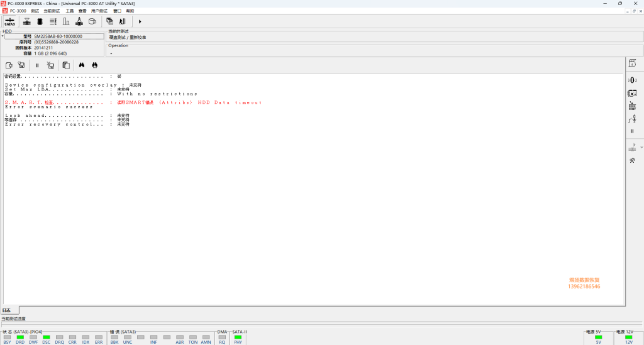The width and height of the screenshot is (644, 345).
Task: Click the pause icon in log toolbar
Action: [37, 65]
